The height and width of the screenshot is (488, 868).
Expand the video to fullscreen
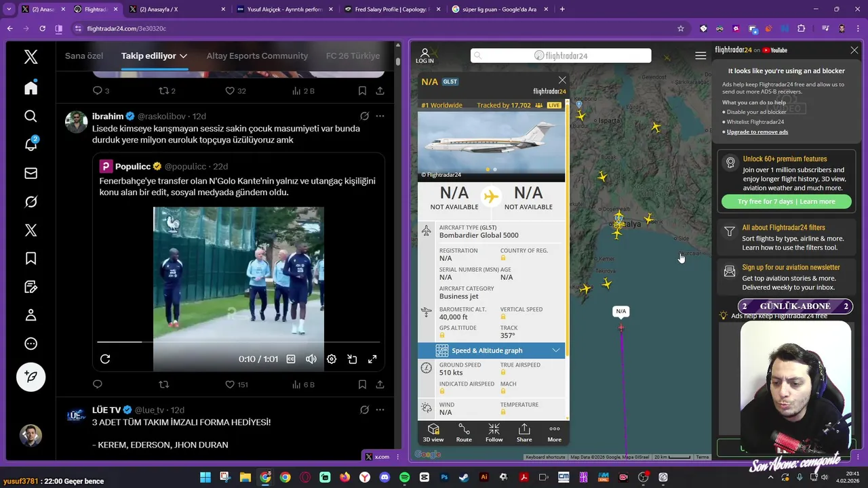coord(372,359)
